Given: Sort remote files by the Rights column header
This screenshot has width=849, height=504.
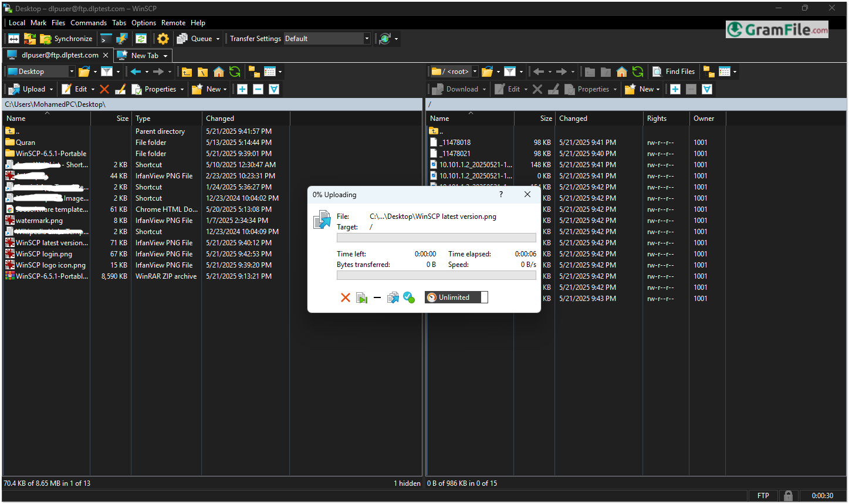Looking at the screenshot, I should pos(667,119).
